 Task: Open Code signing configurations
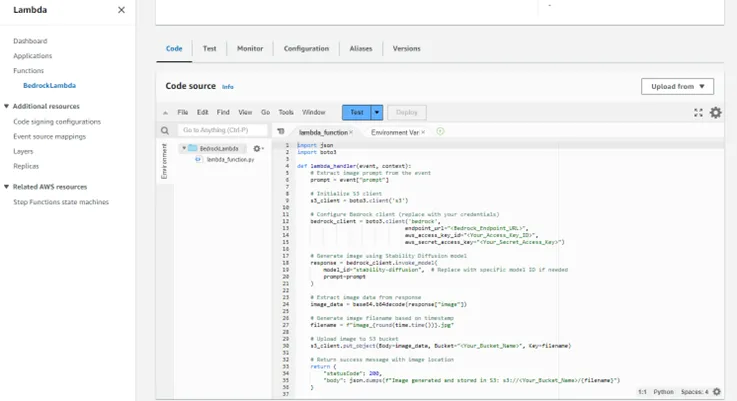[57, 122]
